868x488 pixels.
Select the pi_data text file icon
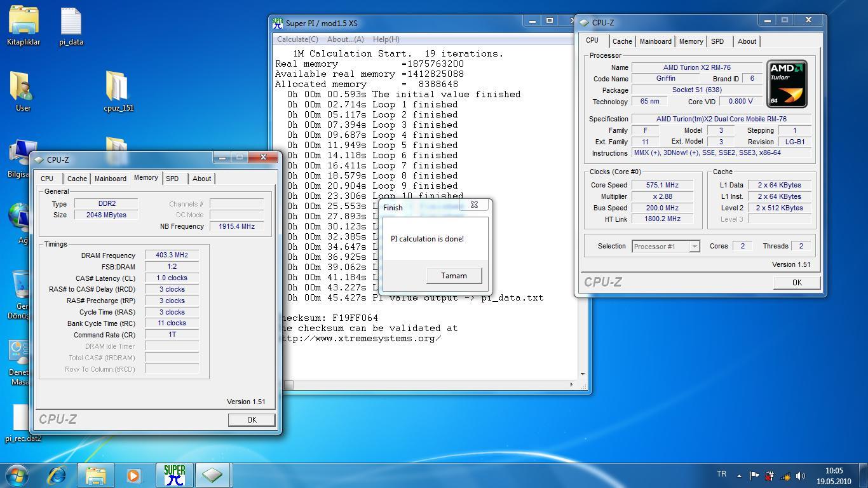coord(71,25)
